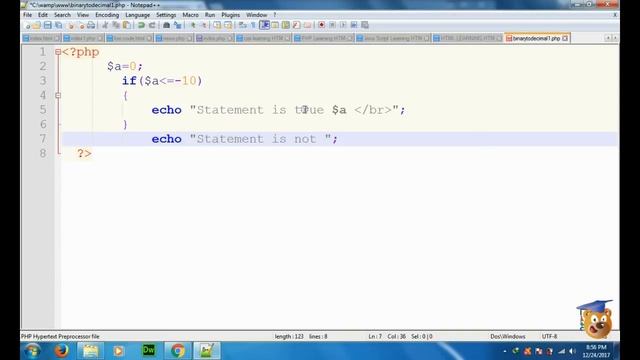Click "PHP Hypertext Preprocessor file" in status bar

(60, 336)
